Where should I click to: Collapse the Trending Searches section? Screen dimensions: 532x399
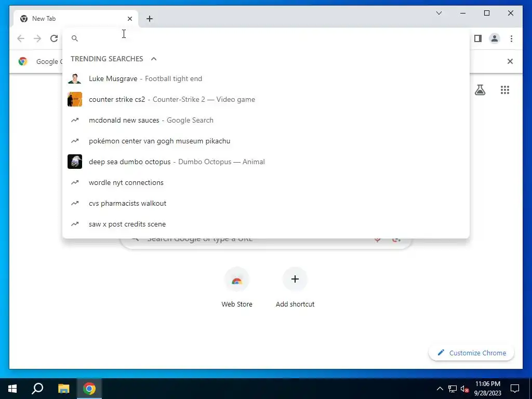click(x=154, y=59)
